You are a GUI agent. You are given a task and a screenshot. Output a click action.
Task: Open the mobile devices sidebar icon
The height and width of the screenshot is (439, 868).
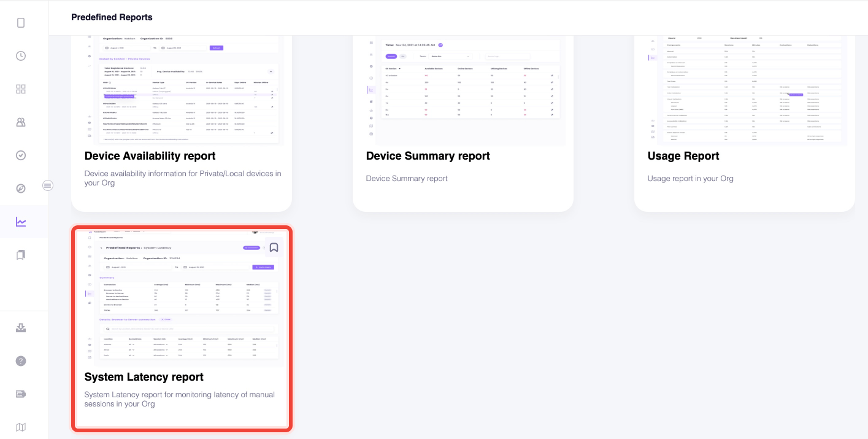[x=21, y=23]
